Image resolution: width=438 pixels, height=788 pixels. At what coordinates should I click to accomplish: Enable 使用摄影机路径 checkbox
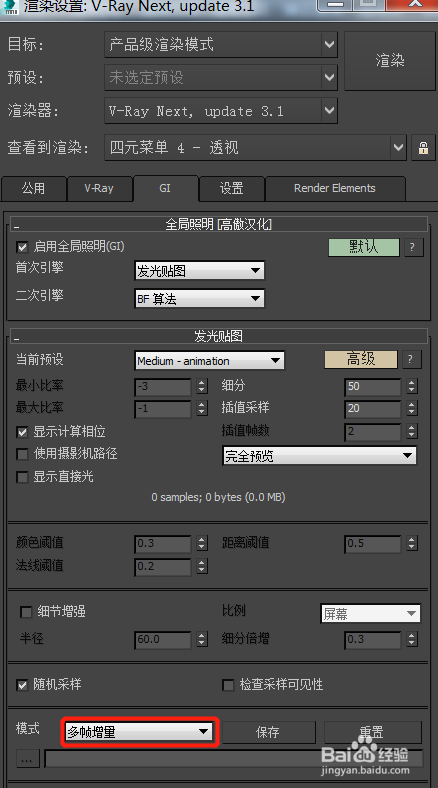[22, 454]
